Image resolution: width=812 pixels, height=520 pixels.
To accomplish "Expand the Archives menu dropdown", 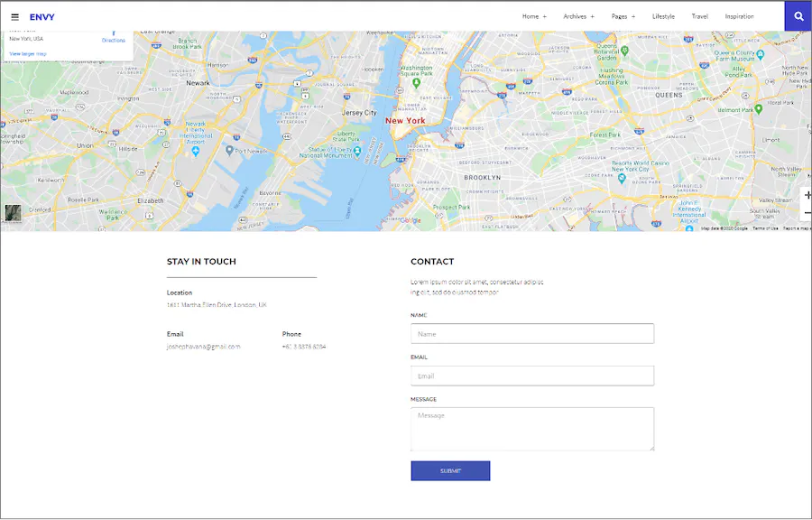I will point(578,16).
